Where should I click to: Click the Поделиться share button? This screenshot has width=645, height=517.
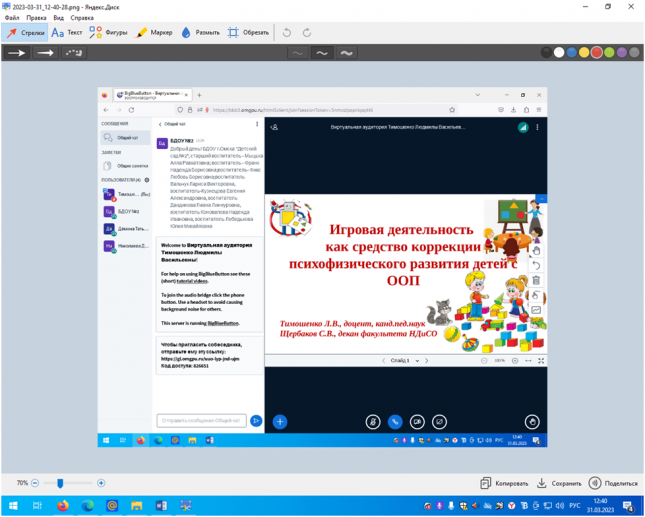(613, 482)
